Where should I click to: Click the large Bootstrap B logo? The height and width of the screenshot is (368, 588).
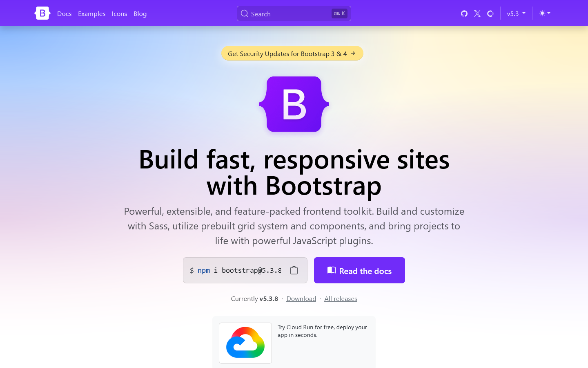pyautogui.click(x=294, y=104)
